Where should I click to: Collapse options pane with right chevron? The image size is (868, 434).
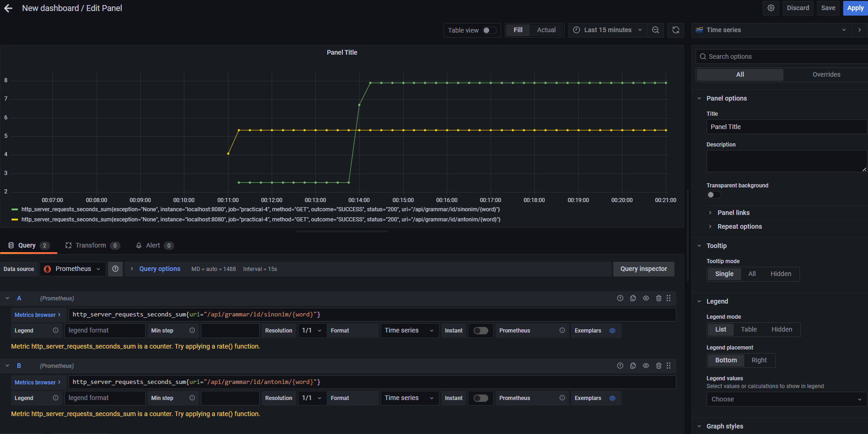click(859, 30)
